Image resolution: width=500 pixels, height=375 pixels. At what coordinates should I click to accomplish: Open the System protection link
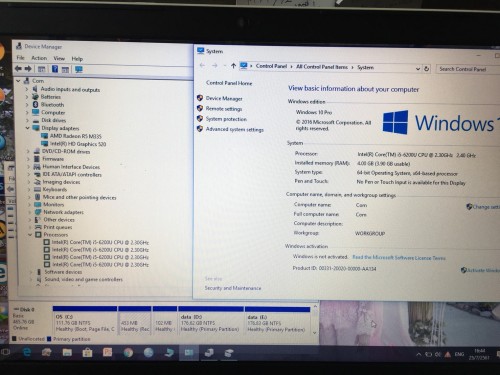click(226, 119)
